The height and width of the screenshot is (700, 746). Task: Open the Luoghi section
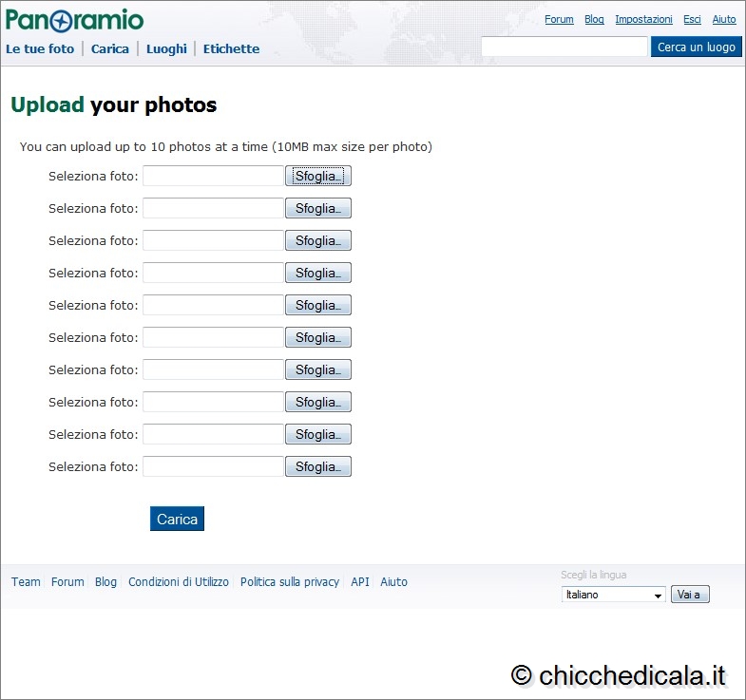click(x=166, y=48)
